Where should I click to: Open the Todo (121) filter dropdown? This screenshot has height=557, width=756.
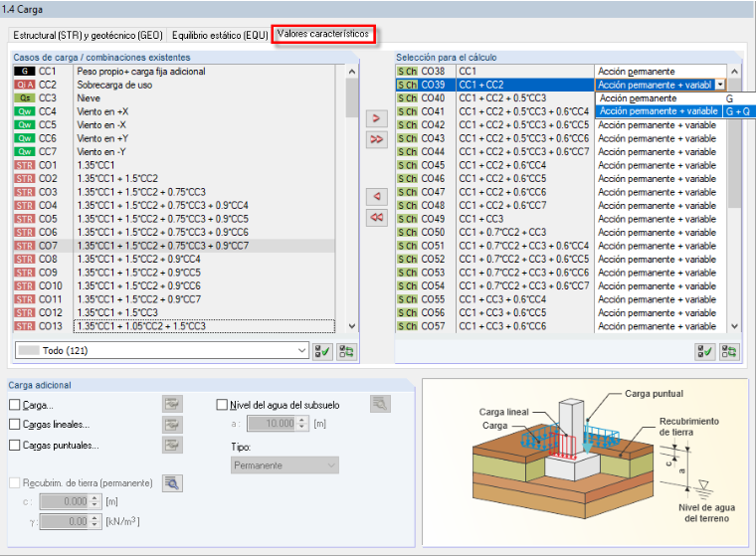tap(162, 350)
